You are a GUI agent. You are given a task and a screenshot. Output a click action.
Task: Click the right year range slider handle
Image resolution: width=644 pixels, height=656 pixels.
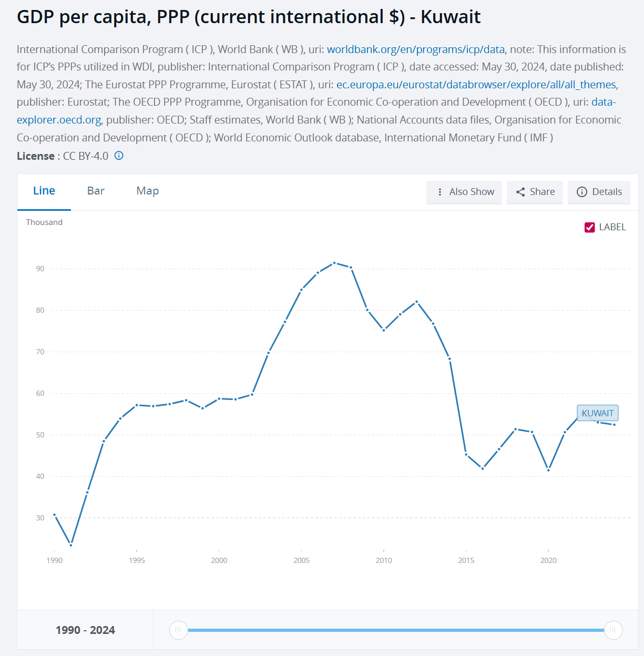(613, 630)
